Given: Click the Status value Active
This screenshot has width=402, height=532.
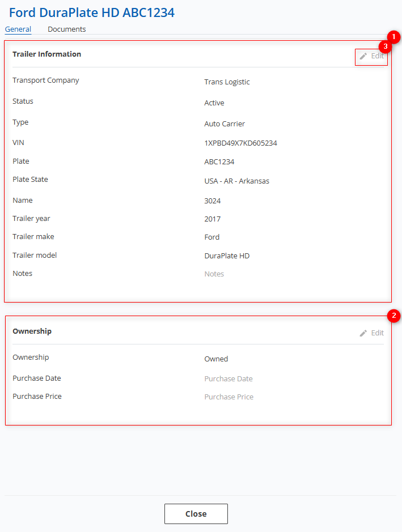Looking at the screenshot, I should click(214, 103).
